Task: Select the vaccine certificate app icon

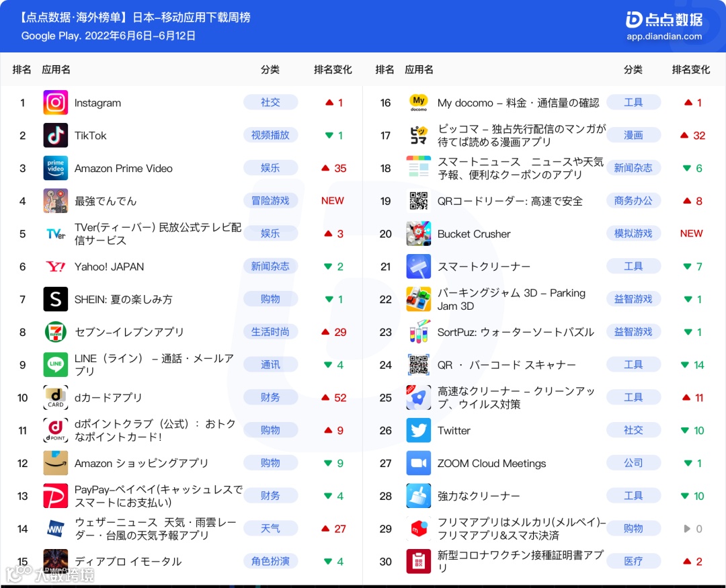Action: pos(419,562)
